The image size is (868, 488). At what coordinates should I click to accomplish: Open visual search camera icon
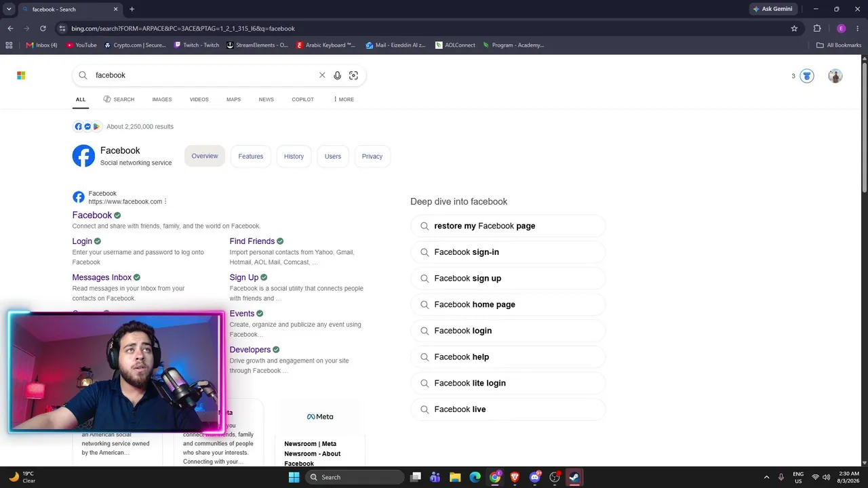coord(353,75)
